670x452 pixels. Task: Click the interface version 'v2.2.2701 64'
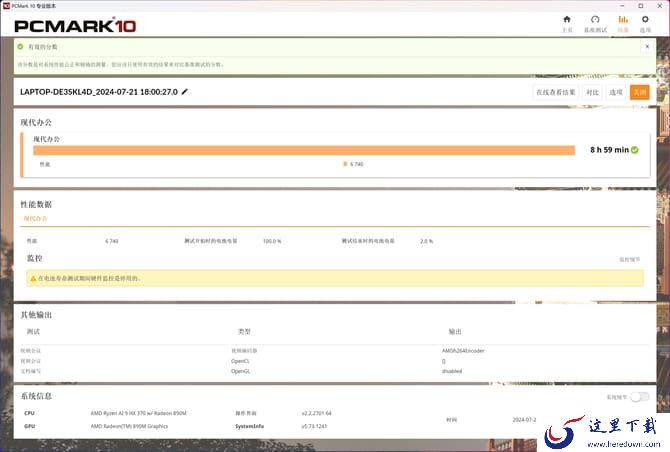pyautogui.click(x=316, y=413)
